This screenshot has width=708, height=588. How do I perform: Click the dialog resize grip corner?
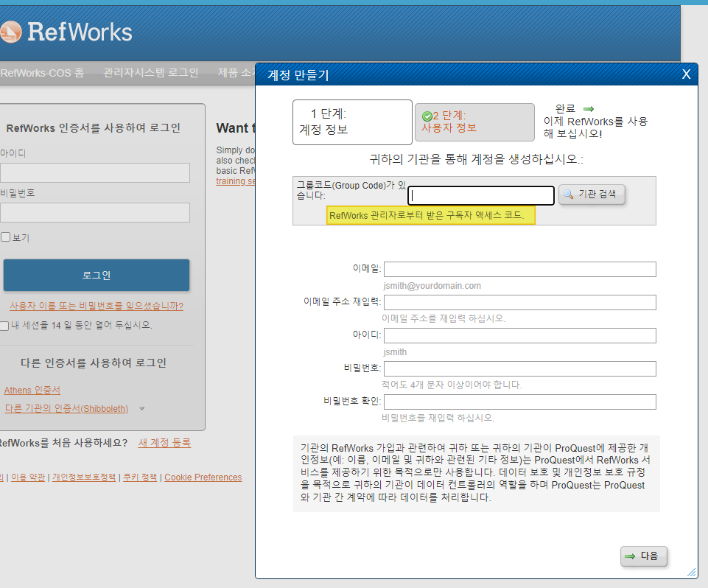(692, 573)
